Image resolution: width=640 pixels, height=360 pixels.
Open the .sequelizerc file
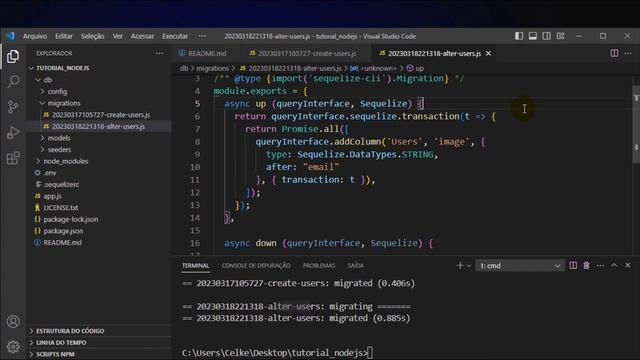(x=99, y=184)
